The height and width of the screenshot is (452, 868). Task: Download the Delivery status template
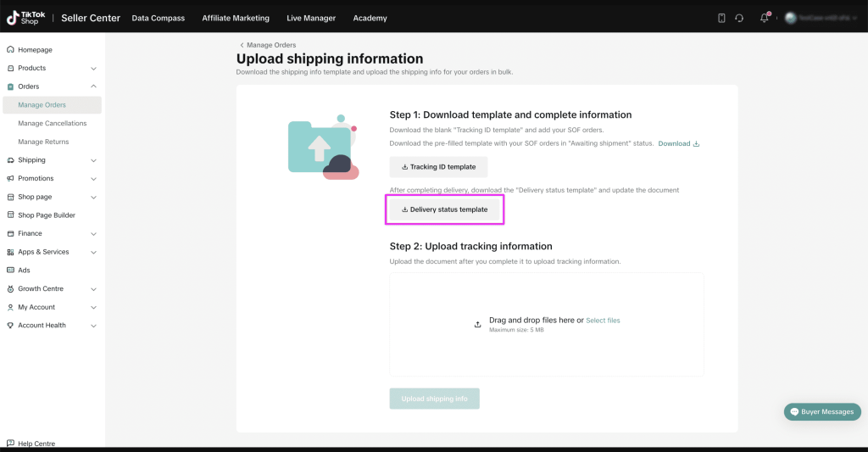pos(444,209)
